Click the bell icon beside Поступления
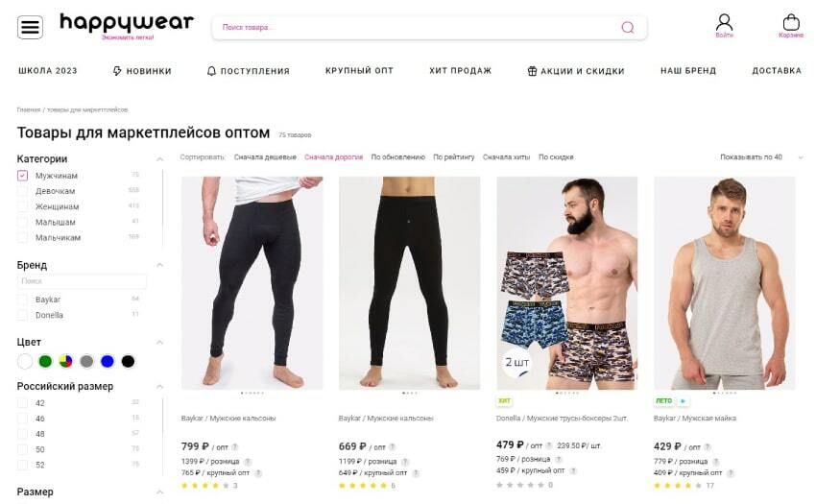Viewport: 816px width, 504px height. tap(211, 71)
